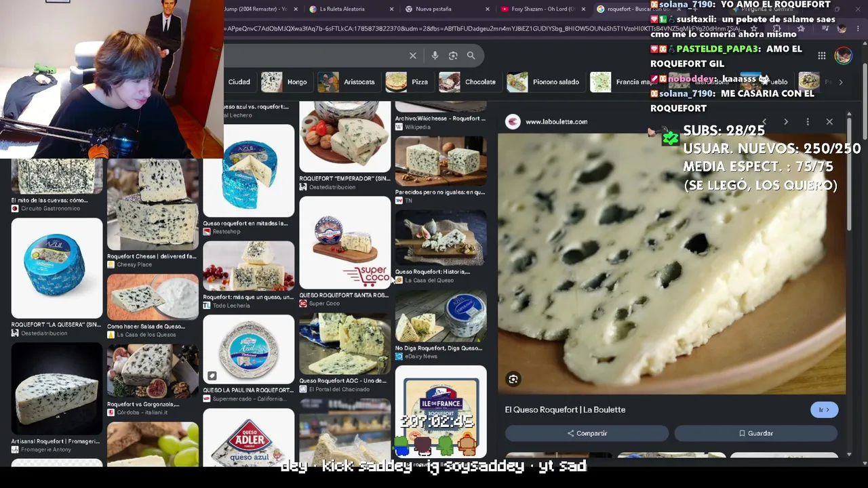Click the Ir button to visit the page
The width and height of the screenshot is (868, 488).
(824, 409)
